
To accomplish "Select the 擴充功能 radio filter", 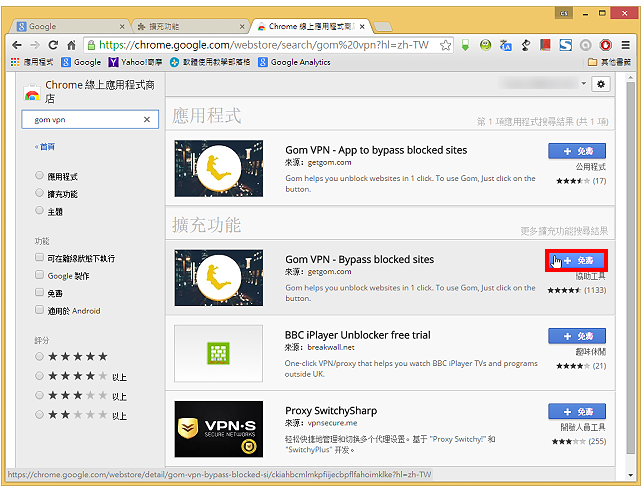I will coord(39,193).
